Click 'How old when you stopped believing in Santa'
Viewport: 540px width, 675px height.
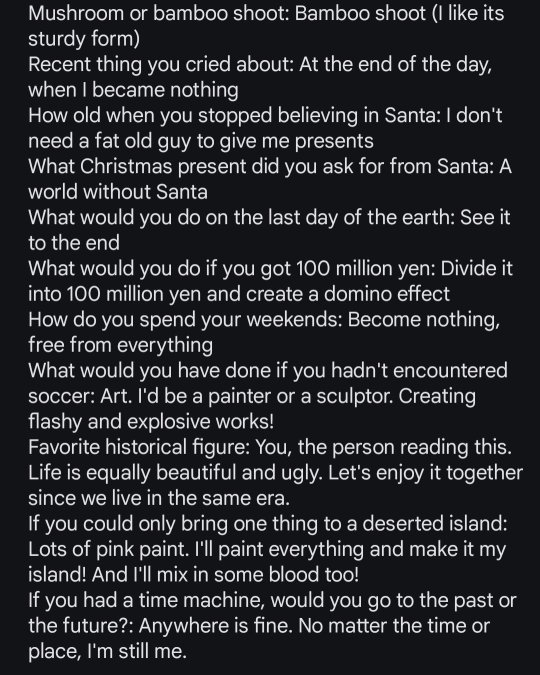[x=265, y=115]
